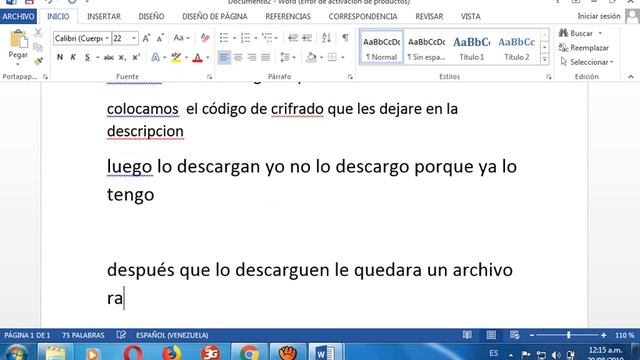Open the Seleccionar menu
This screenshot has width=640, height=360.
click(587, 62)
